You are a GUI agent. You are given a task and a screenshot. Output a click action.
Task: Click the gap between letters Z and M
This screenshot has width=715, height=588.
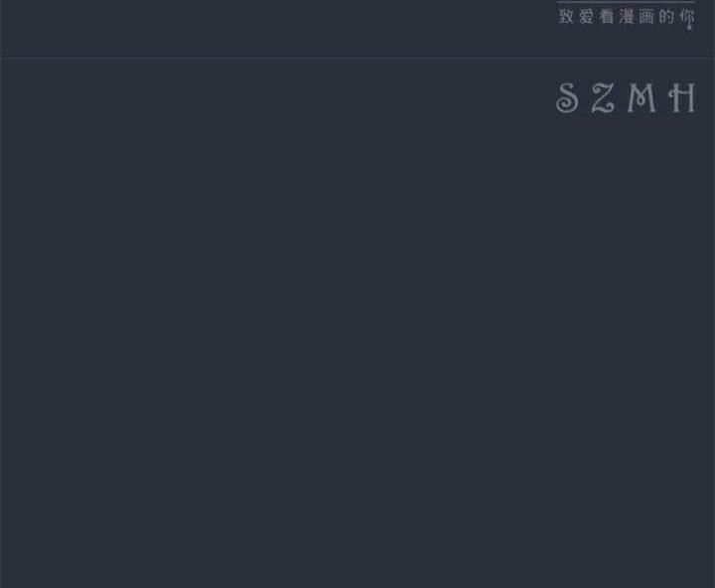click(x=621, y=97)
